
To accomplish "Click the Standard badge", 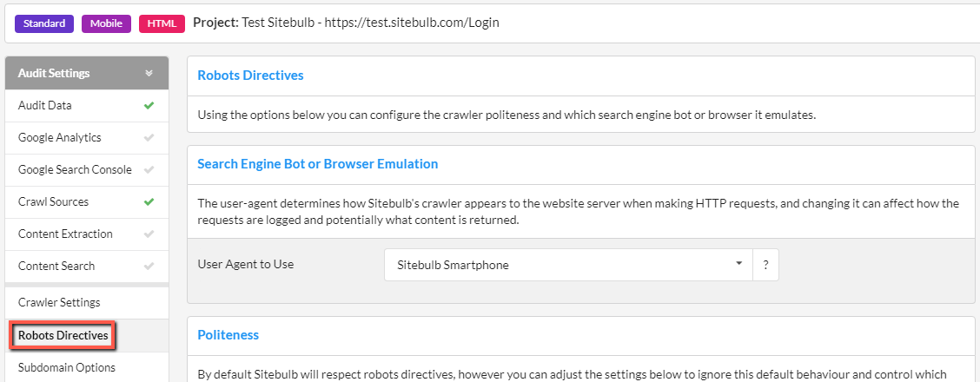I will tap(44, 23).
